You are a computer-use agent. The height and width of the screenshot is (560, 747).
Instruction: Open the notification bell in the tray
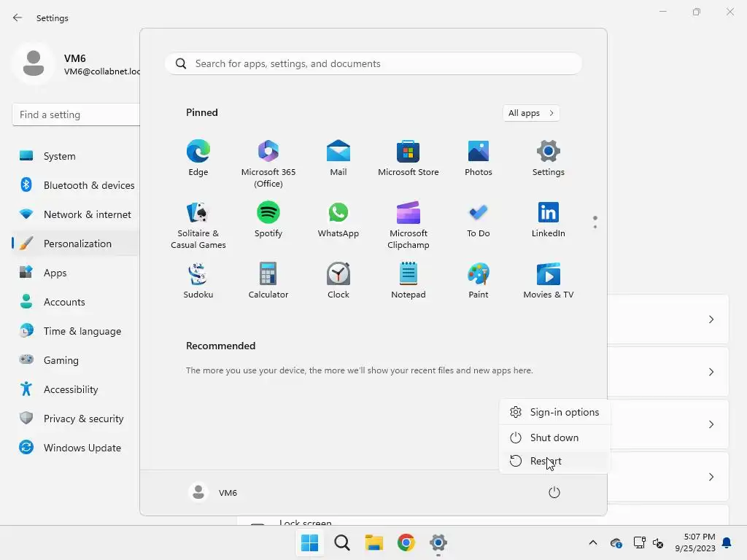pyautogui.click(x=727, y=542)
